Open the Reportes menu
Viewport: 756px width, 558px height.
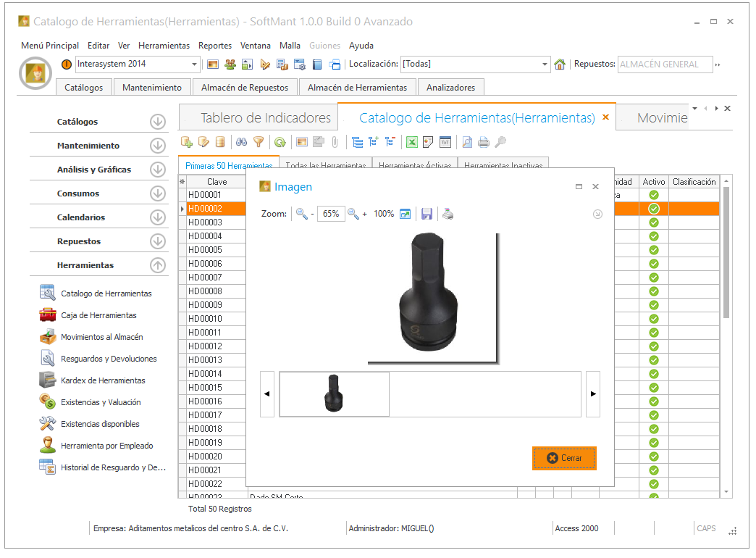[x=215, y=46]
